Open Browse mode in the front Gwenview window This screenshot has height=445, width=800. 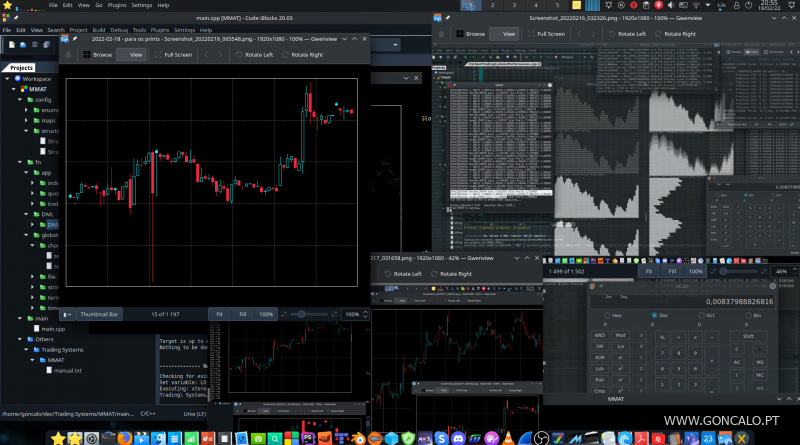[97, 55]
